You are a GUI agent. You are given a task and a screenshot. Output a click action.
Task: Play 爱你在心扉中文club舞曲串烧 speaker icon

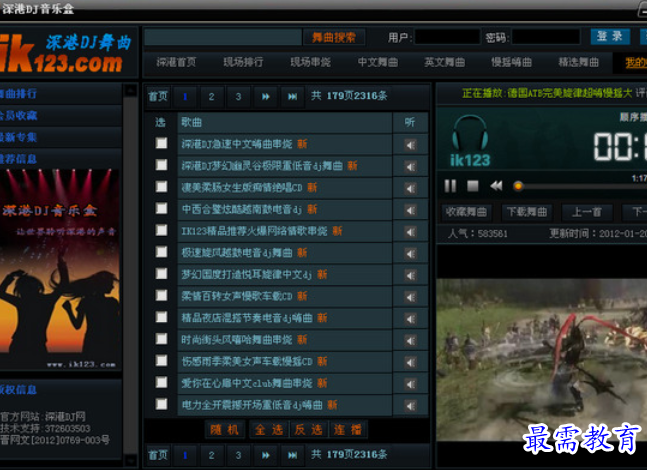click(x=411, y=384)
